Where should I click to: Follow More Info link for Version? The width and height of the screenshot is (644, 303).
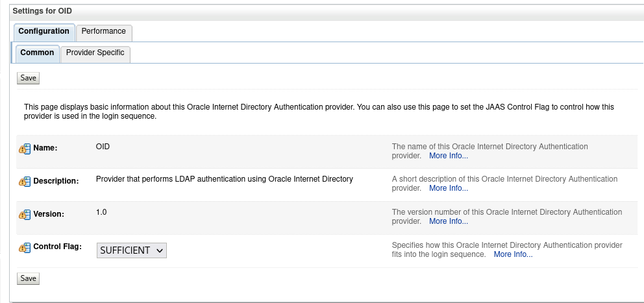pyautogui.click(x=448, y=221)
